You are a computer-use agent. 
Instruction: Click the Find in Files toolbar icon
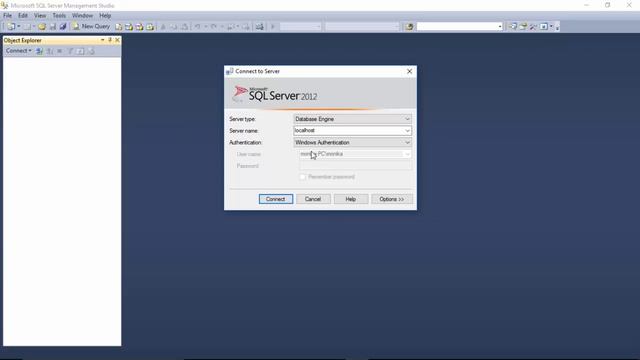click(409, 27)
